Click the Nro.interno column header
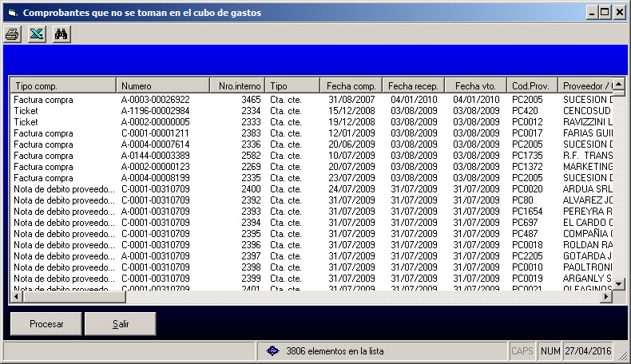The image size is (631, 364). click(x=237, y=85)
